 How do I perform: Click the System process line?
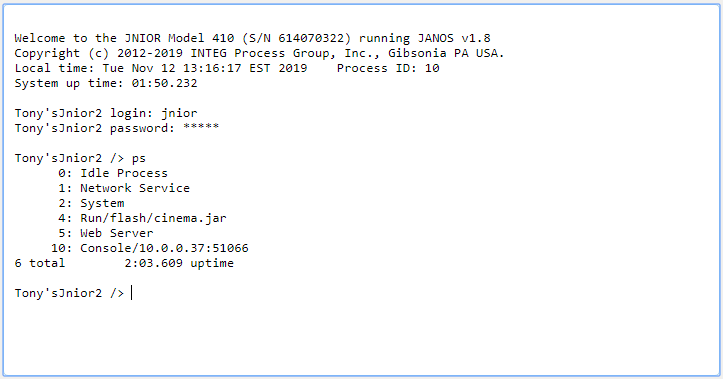(91, 203)
